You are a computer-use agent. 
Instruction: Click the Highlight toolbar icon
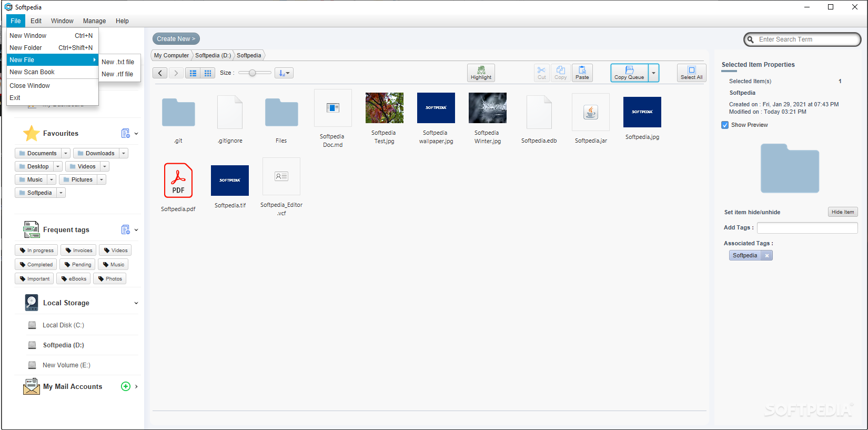coord(481,73)
